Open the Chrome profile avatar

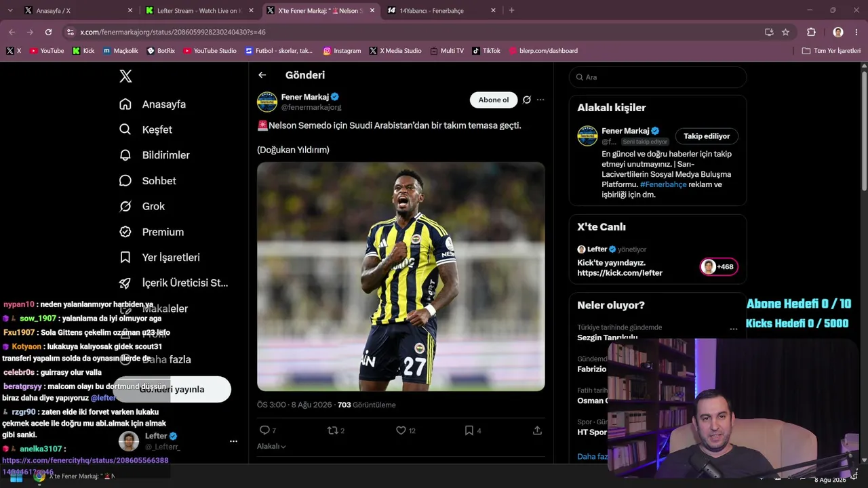point(838,32)
